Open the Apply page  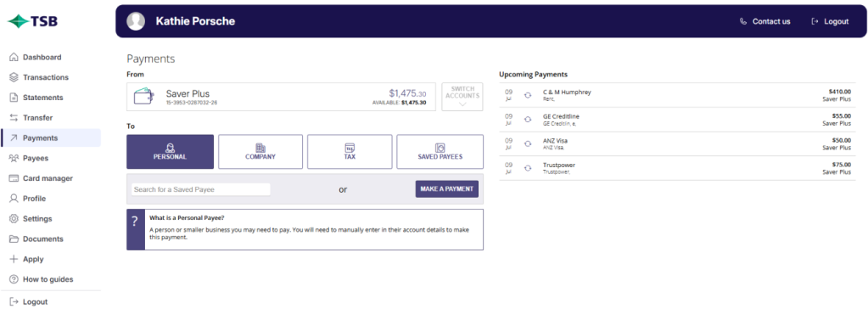pyautogui.click(x=51, y=259)
